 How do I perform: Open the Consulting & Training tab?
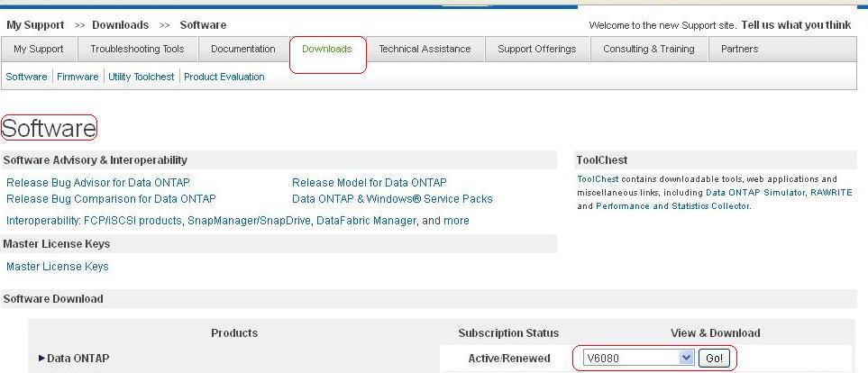point(649,49)
